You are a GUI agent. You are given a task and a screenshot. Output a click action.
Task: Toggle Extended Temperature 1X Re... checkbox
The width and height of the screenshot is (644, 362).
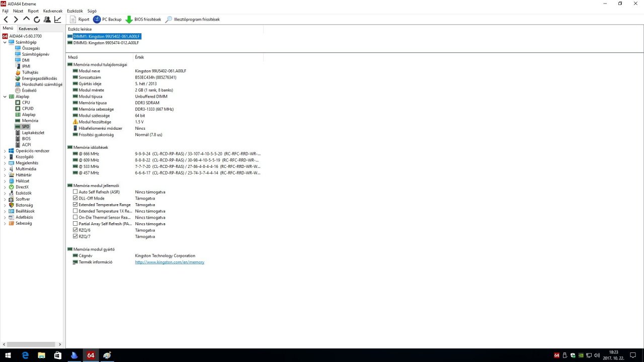[x=75, y=211]
